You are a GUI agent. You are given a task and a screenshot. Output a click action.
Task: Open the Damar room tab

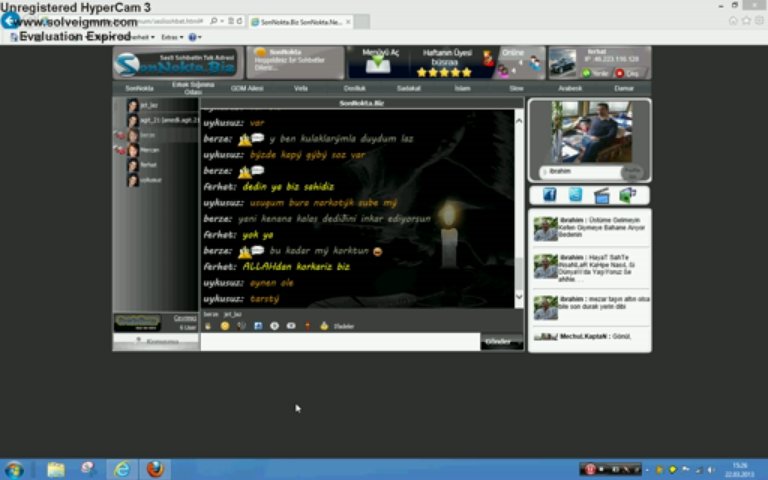pyautogui.click(x=624, y=88)
